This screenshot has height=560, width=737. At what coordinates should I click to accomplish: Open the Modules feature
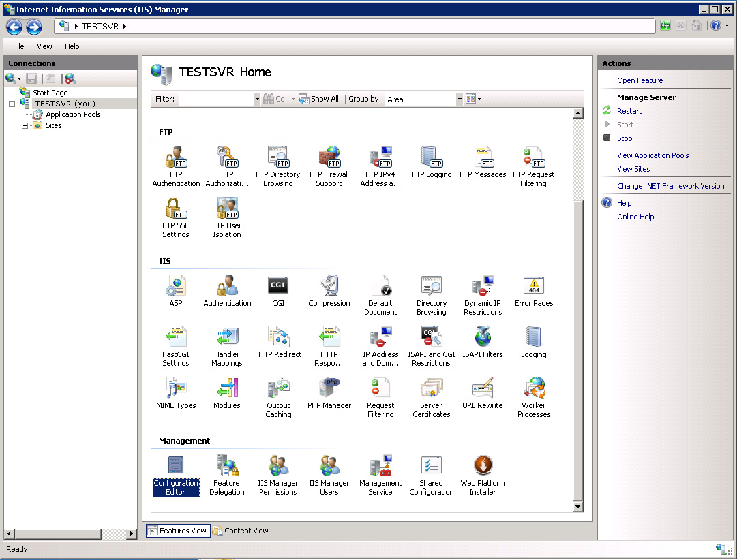coord(227,393)
